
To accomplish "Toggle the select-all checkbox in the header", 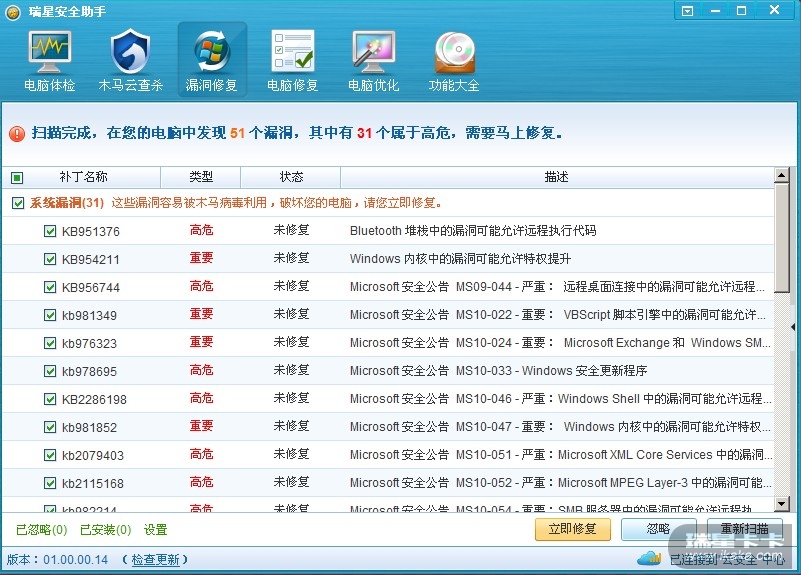I will [17, 178].
